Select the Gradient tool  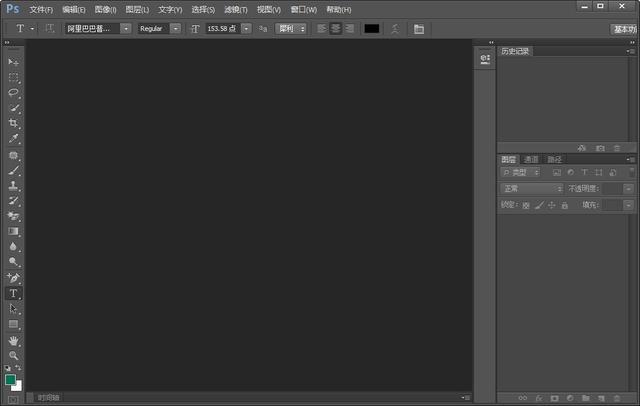(13, 231)
